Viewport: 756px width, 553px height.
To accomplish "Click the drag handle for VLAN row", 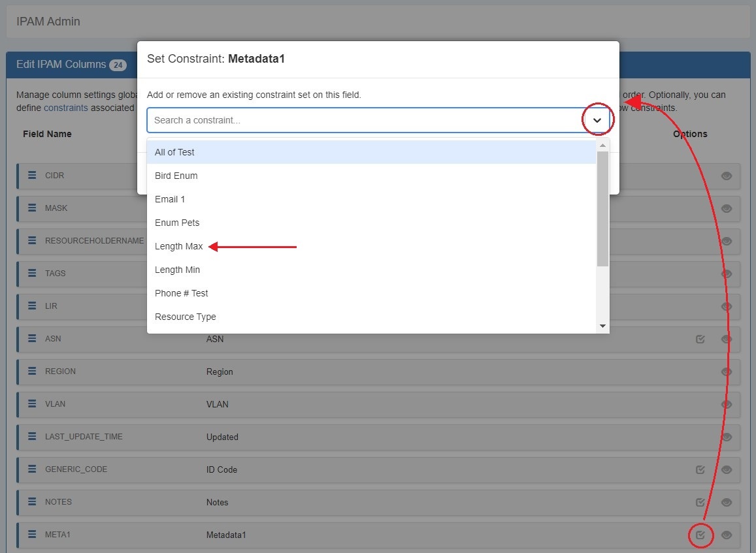I will tap(32, 404).
